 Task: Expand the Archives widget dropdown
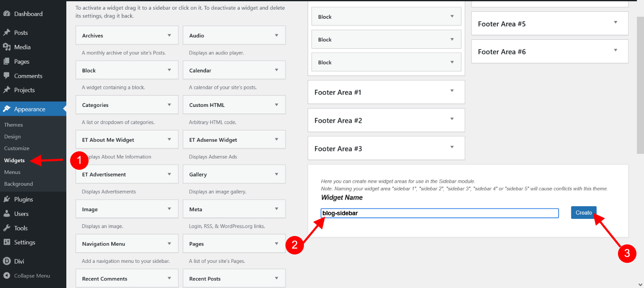(169, 36)
